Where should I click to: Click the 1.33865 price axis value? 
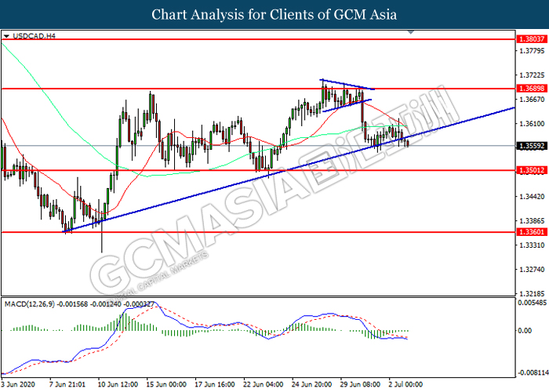(x=532, y=221)
